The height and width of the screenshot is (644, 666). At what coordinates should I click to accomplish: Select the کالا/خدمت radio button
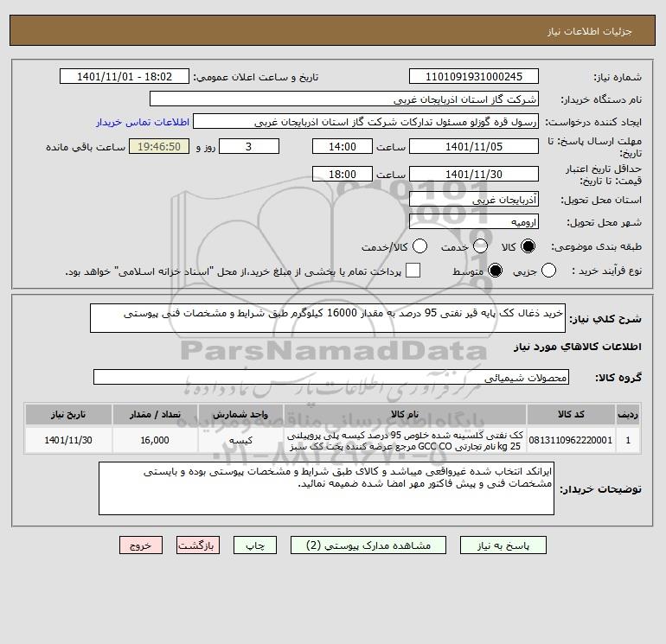(x=420, y=246)
